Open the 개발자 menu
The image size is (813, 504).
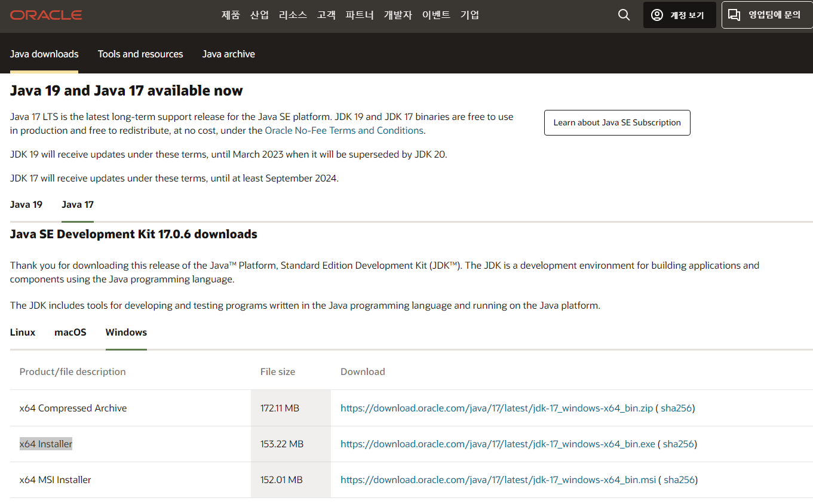pos(398,15)
